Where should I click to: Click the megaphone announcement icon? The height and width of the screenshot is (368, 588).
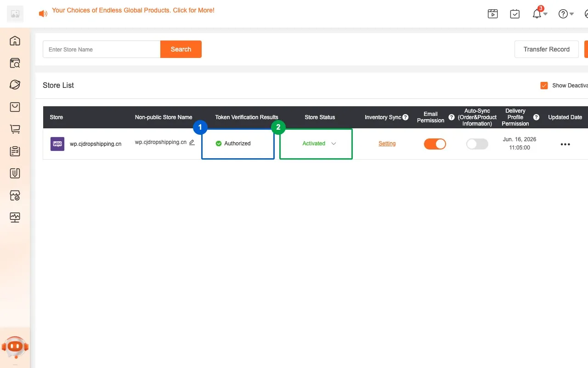[x=43, y=14]
